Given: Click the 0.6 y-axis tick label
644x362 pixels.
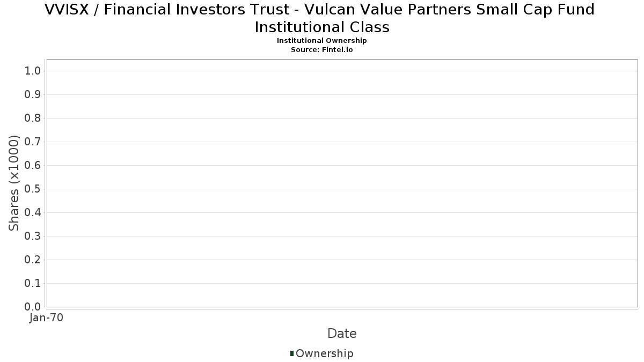Looking at the screenshot, I should pos(33,166).
